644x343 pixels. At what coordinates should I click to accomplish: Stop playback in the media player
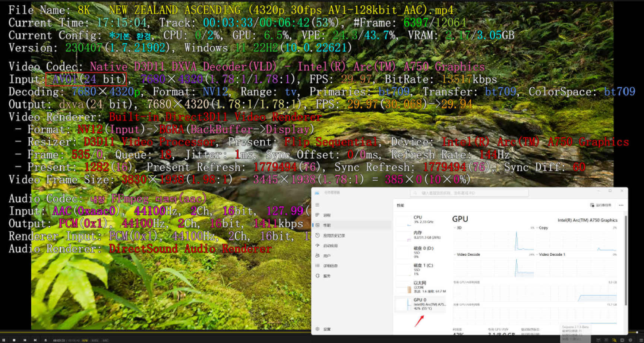coord(14,340)
